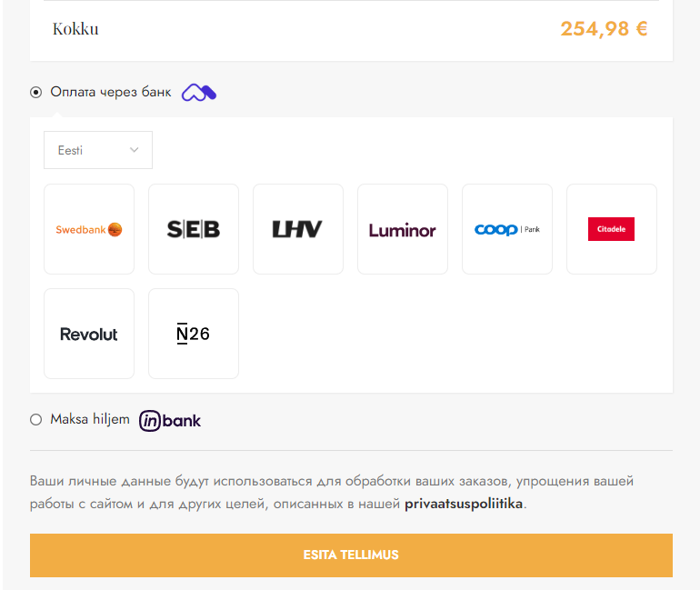700x590 pixels.
Task: Click the Inbank logo
Action: tap(170, 420)
